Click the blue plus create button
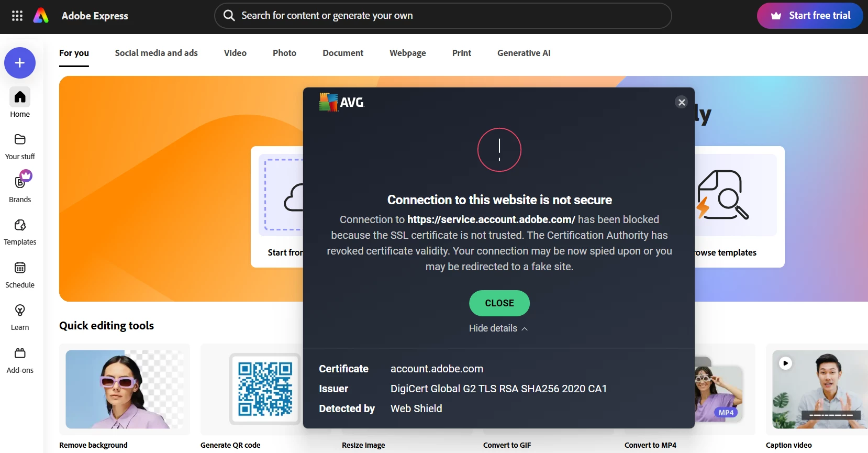The image size is (868, 453). click(x=20, y=63)
